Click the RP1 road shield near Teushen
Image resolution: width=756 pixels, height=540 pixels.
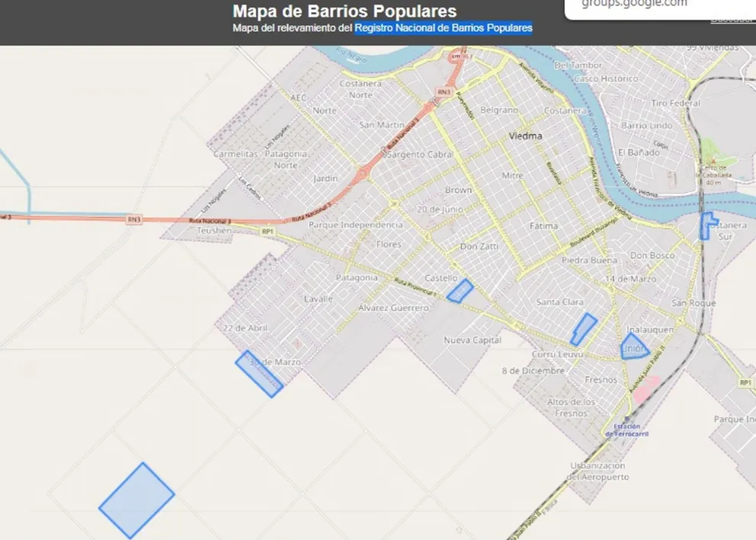267,232
